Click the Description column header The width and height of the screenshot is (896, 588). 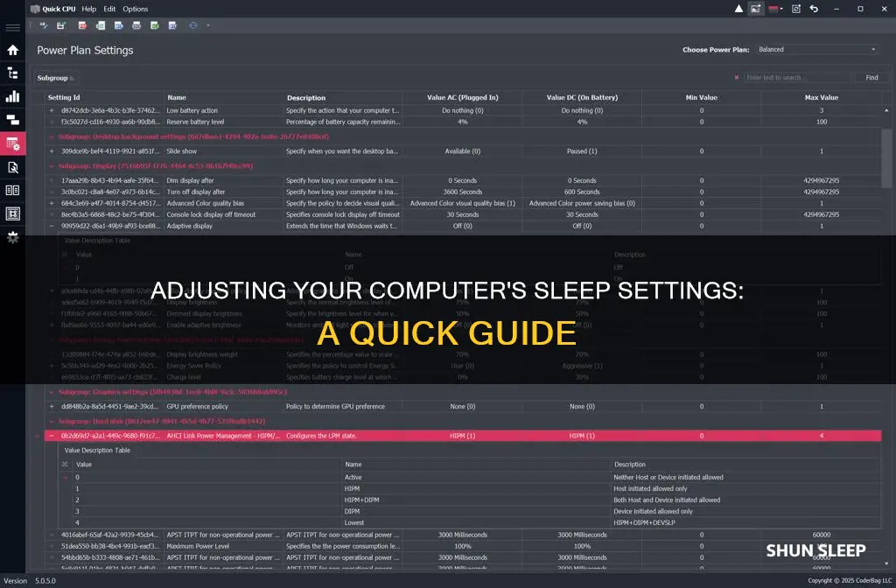point(343,98)
